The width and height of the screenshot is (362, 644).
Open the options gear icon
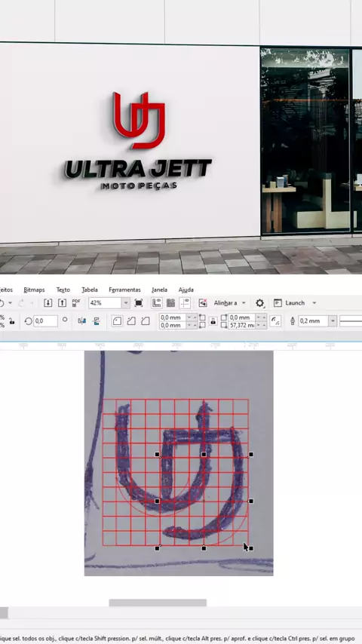tap(259, 303)
